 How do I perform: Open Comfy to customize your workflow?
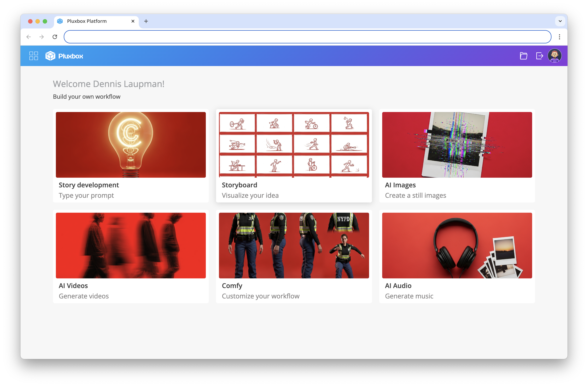pos(294,257)
